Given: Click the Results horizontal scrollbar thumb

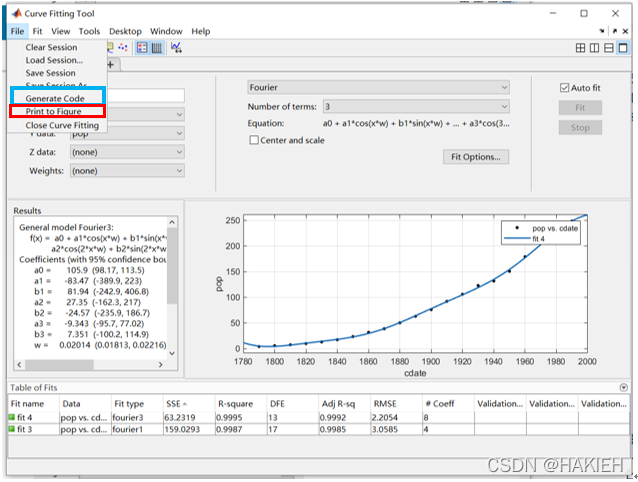Looking at the screenshot, I should click(60, 364).
